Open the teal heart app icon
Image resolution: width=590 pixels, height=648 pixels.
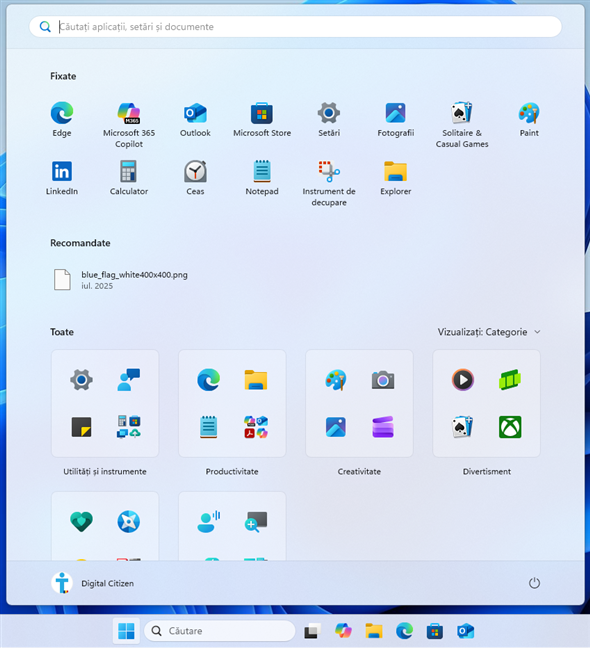[x=81, y=522]
